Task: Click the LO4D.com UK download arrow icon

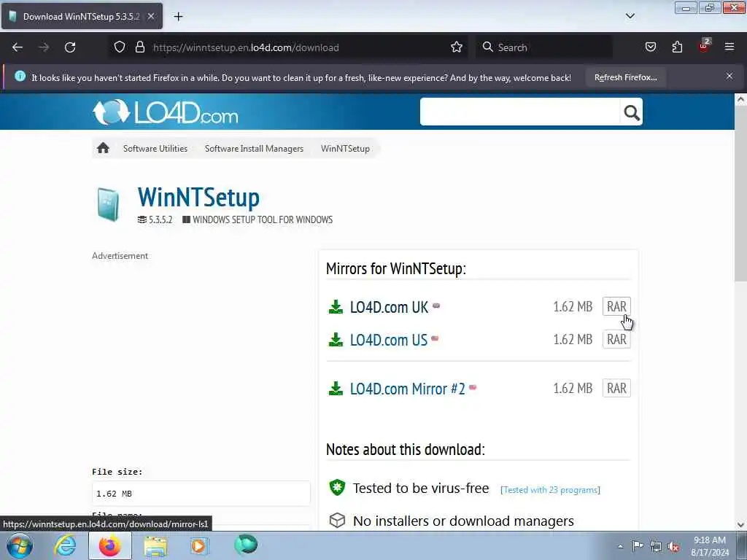Action: click(x=336, y=307)
